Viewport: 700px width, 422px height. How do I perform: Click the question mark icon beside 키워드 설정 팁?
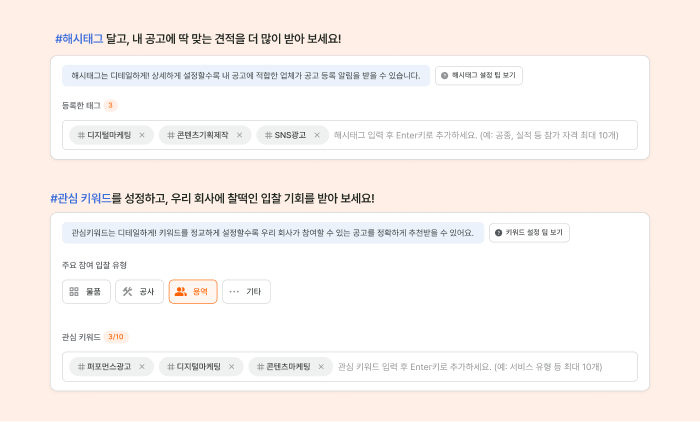coord(498,233)
